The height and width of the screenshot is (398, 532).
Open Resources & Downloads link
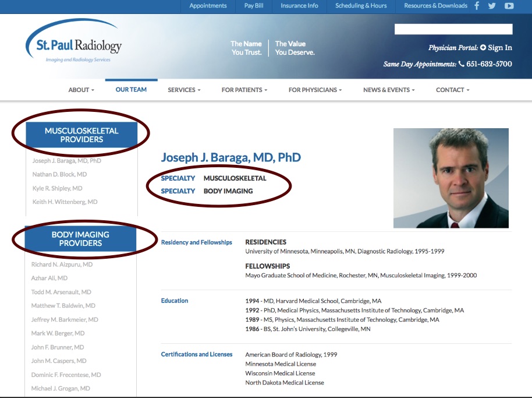tap(435, 6)
